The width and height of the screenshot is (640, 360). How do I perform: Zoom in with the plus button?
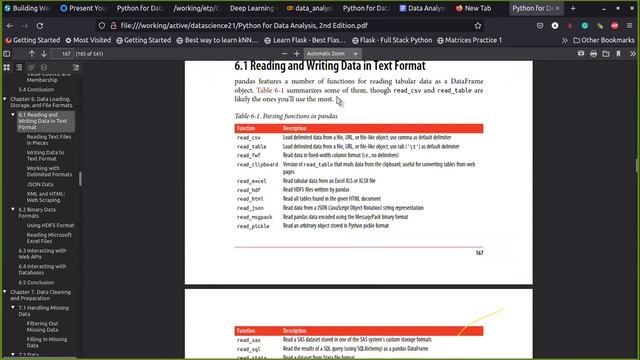[x=296, y=53]
